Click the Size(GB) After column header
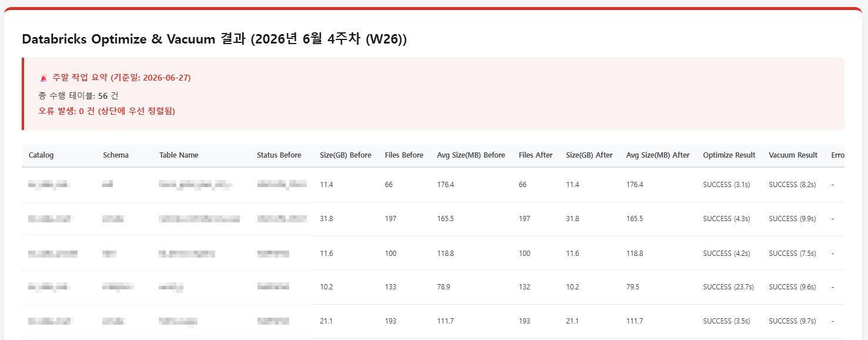Viewport: 868px width, 340px height. tap(589, 155)
